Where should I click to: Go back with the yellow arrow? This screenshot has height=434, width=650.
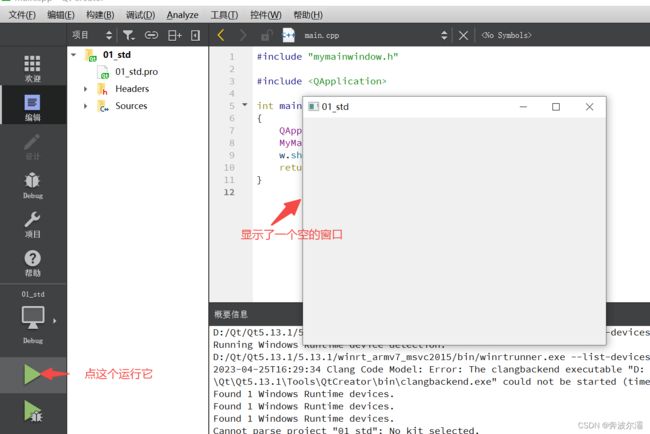221,35
